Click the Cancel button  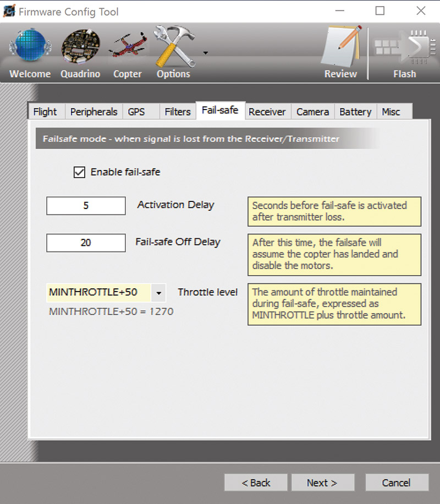coord(397,483)
